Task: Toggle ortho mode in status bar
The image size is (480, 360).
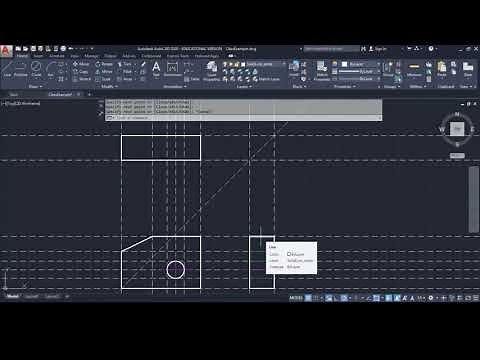Action: (x=336, y=298)
